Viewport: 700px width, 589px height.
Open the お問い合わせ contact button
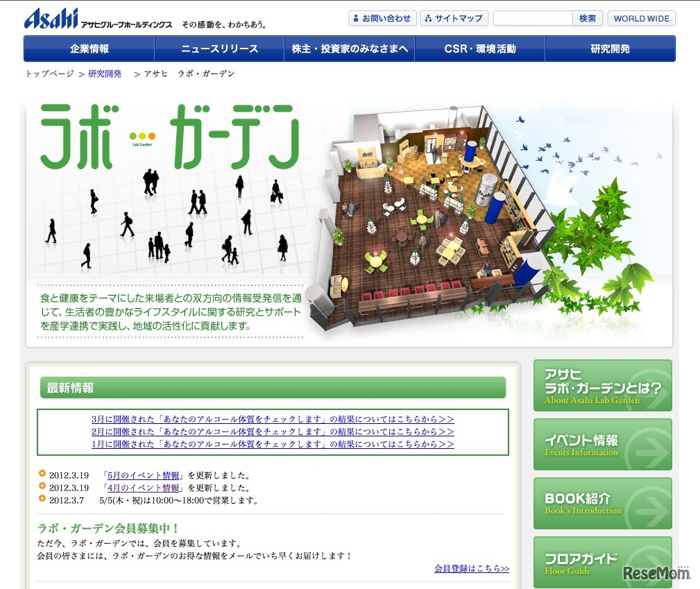point(382,18)
